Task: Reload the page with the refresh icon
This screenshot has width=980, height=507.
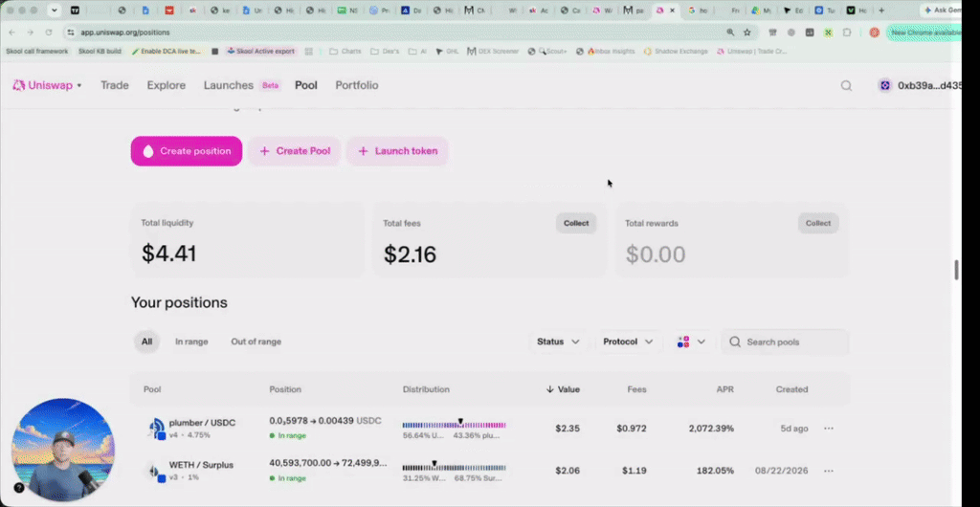Action: pos(49,33)
